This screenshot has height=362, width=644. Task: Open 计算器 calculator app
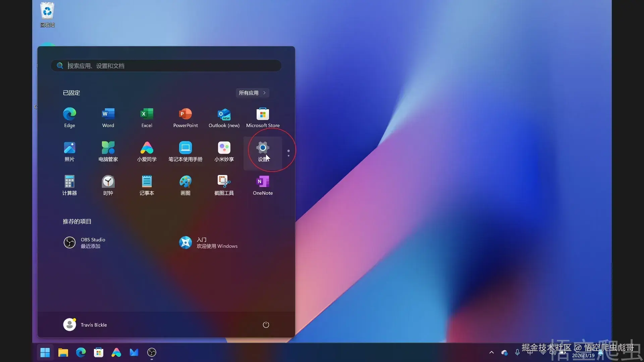(x=69, y=185)
